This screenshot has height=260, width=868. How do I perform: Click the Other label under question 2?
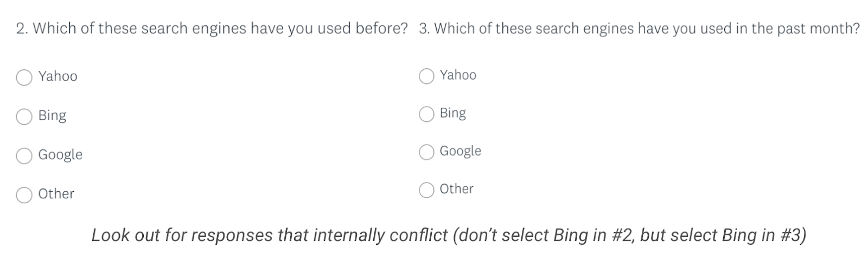tap(56, 194)
